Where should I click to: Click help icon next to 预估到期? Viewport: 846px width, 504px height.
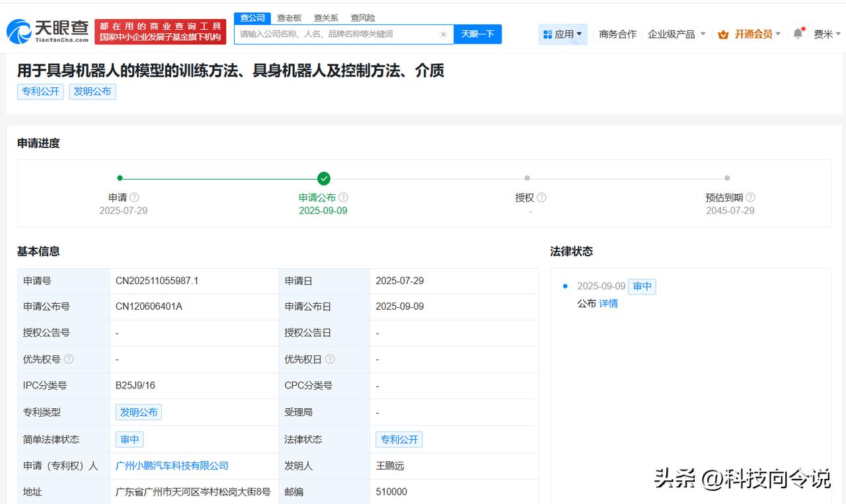[750, 198]
